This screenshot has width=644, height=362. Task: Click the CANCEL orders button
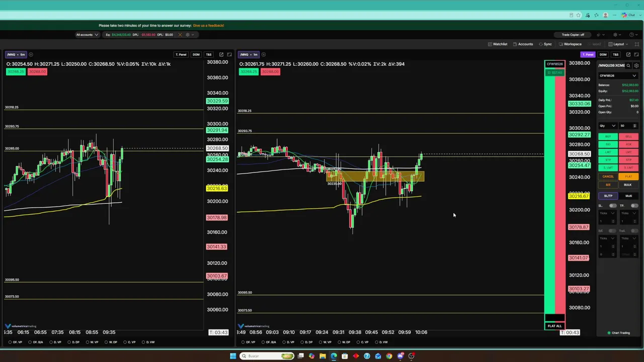pyautogui.click(x=608, y=176)
